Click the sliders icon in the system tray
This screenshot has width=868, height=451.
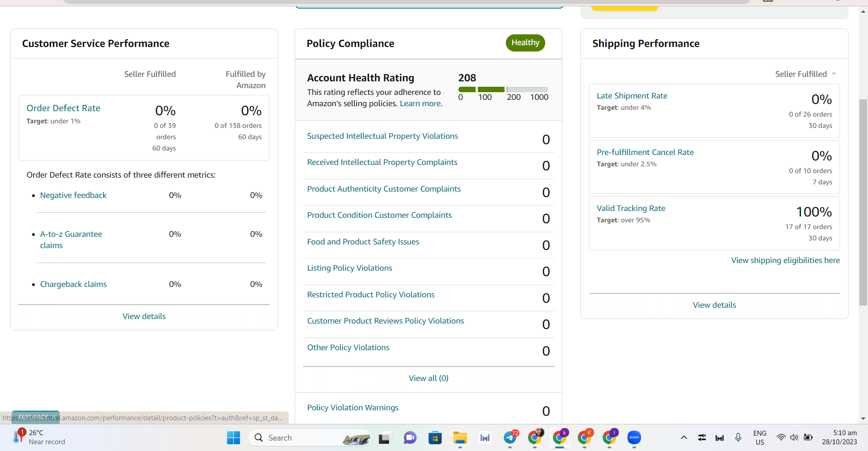(x=702, y=437)
